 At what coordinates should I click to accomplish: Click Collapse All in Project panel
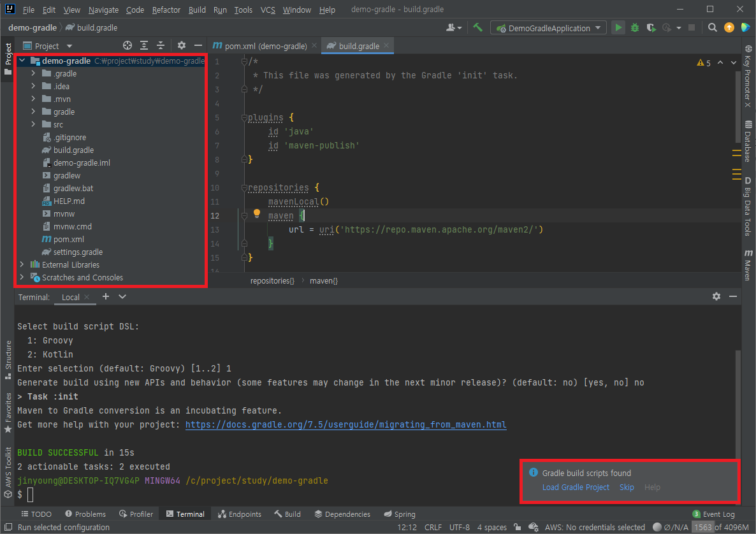pyautogui.click(x=161, y=45)
